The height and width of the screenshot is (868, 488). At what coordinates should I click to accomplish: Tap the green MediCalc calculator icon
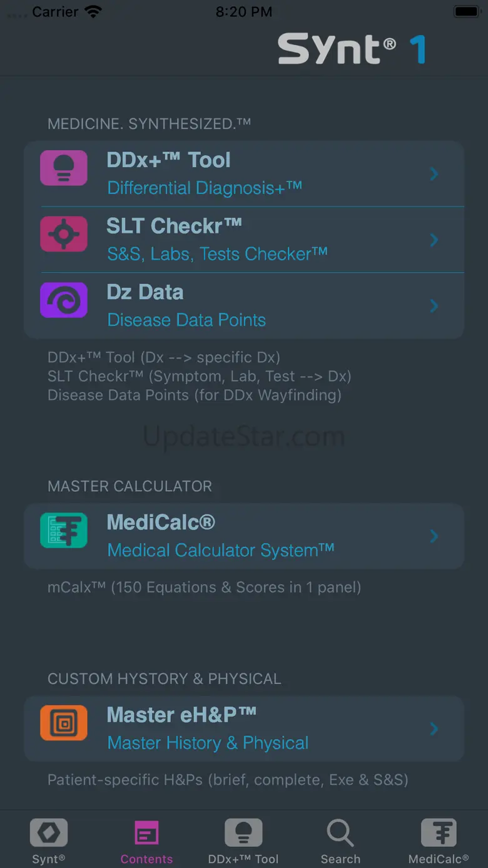64,530
